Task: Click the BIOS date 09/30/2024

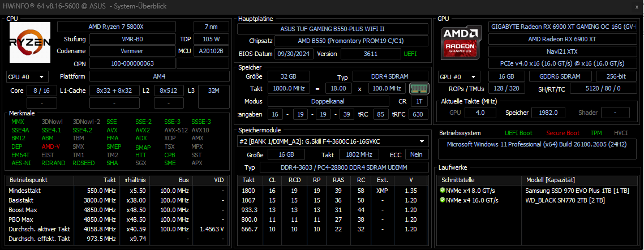Action: (294, 54)
